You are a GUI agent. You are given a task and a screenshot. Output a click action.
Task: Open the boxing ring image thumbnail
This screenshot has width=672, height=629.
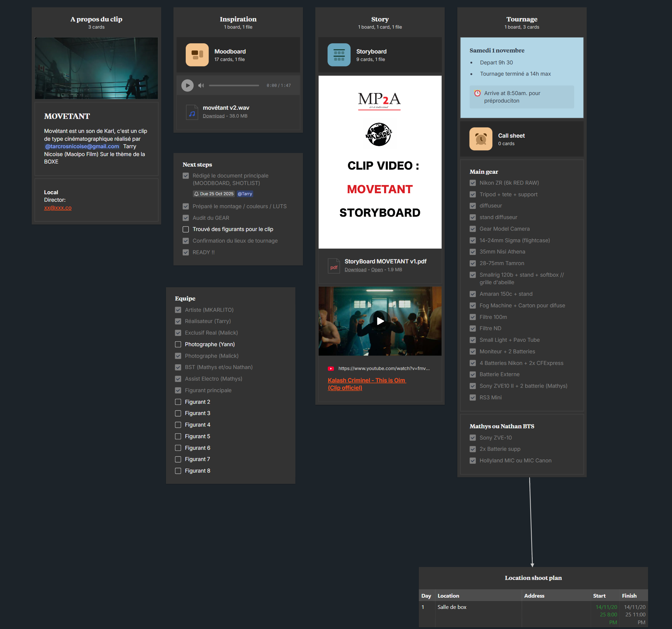(x=96, y=68)
